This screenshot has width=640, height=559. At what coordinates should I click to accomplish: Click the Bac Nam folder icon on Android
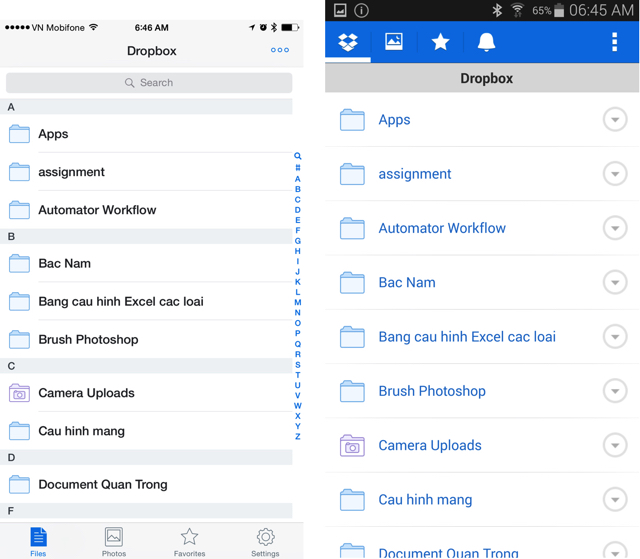352,282
